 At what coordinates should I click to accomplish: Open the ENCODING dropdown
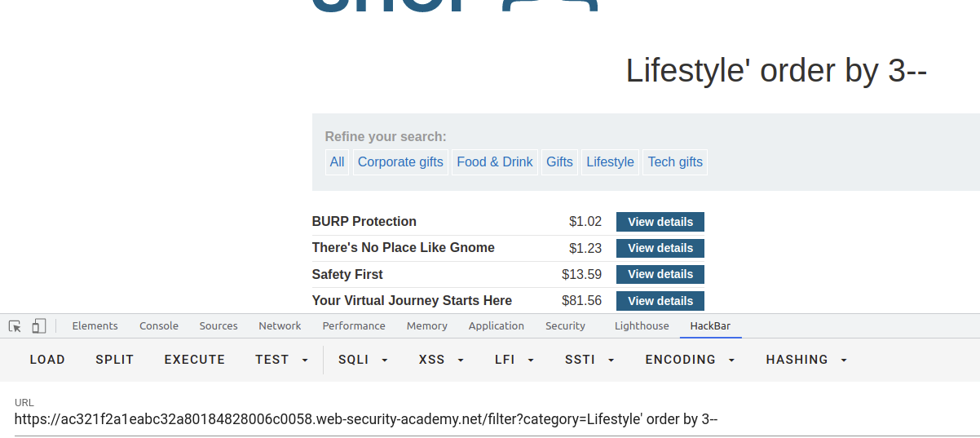coord(690,360)
